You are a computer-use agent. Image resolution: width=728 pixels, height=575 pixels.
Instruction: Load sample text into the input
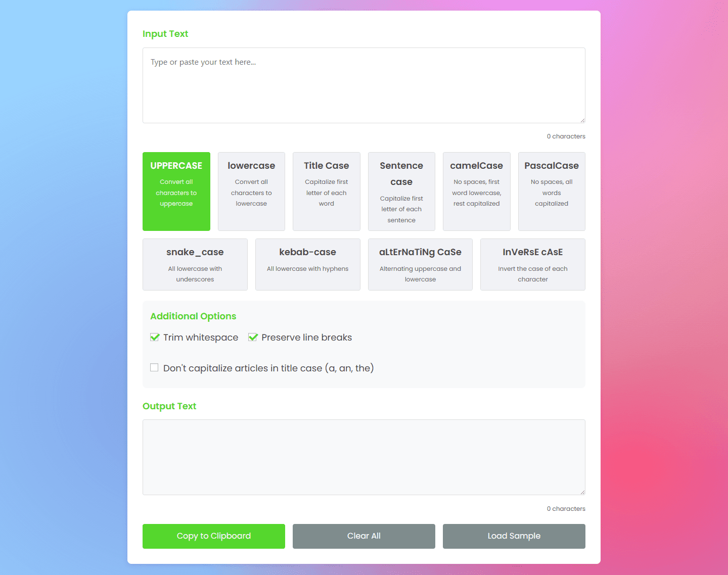tap(514, 536)
